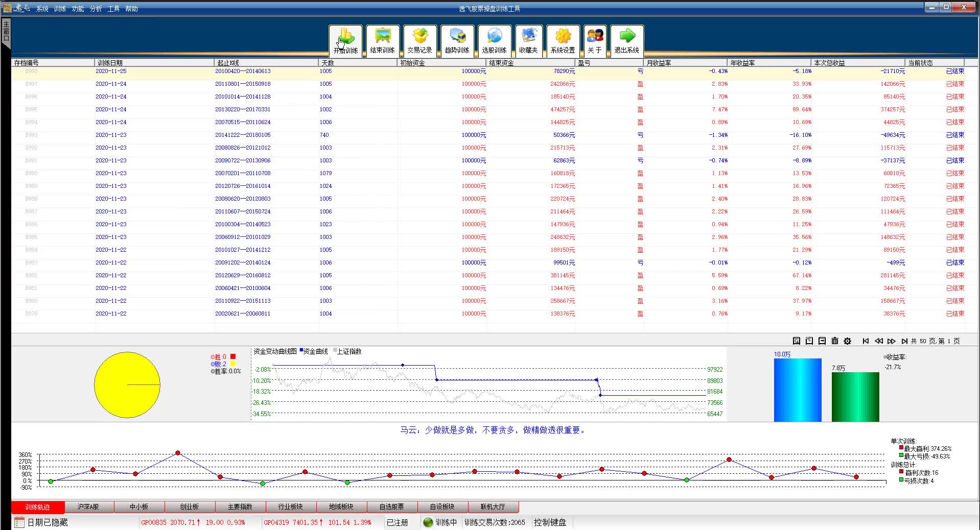Click the 主窗口 side tab at the left edge
The image size is (980, 530).
point(6,33)
